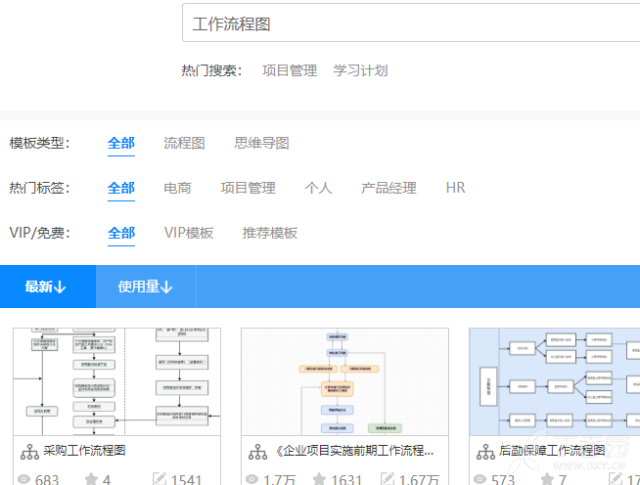
Task: Click the VIP/免费: label
Action: pyautogui.click(x=40, y=233)
